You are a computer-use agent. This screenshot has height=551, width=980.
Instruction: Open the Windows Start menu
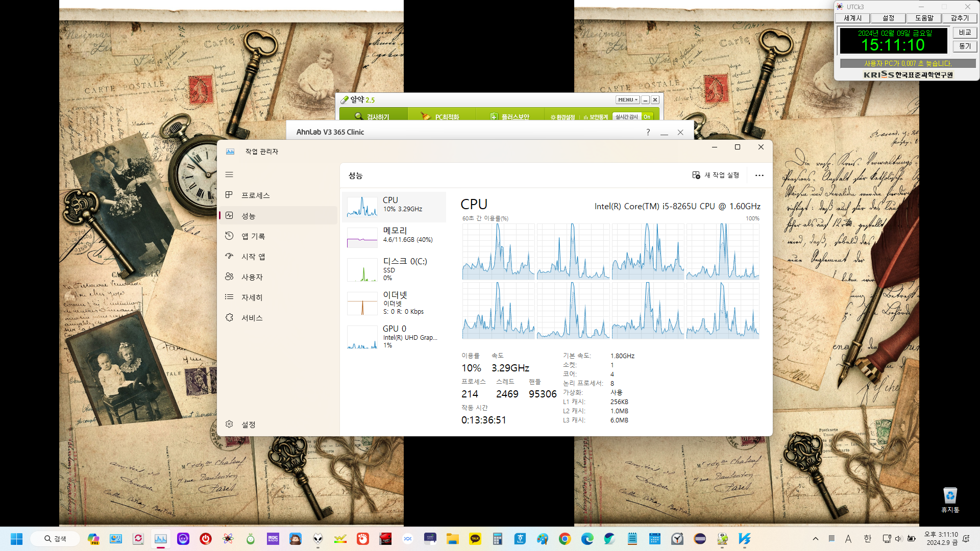tap(17, 539)
